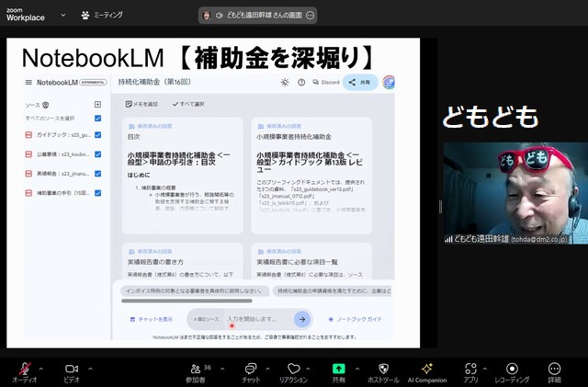Viewport: 588px width, 387px height.
Task: Open the ミーティング meeting info icon
Action: (85, 15)
